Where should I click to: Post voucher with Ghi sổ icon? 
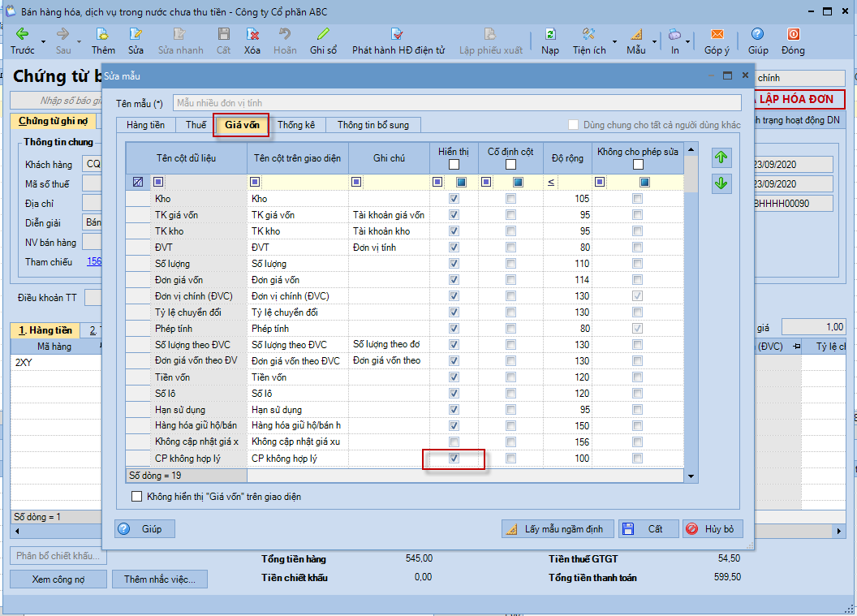[x=323, y=34]
